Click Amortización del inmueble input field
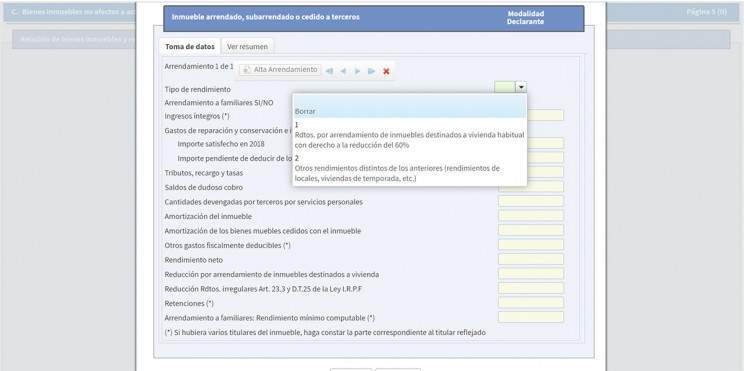Screen dimensions: 744x371 [531, 216]
